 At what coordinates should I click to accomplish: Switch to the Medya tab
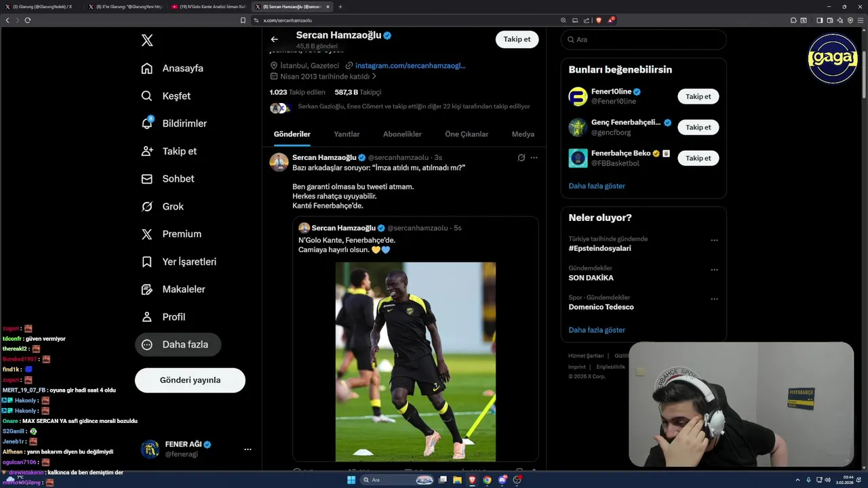point(523,134)
